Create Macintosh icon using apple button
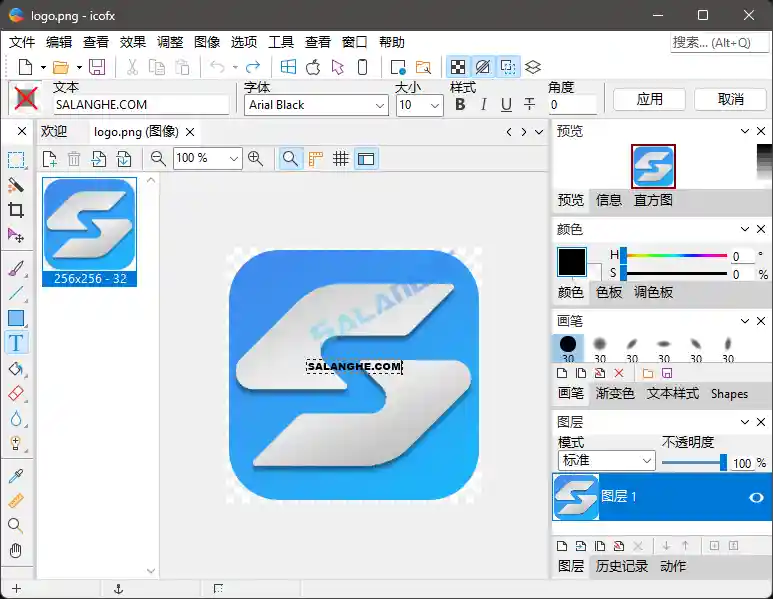The image size is (773, 599). click(x=313, y=67)
